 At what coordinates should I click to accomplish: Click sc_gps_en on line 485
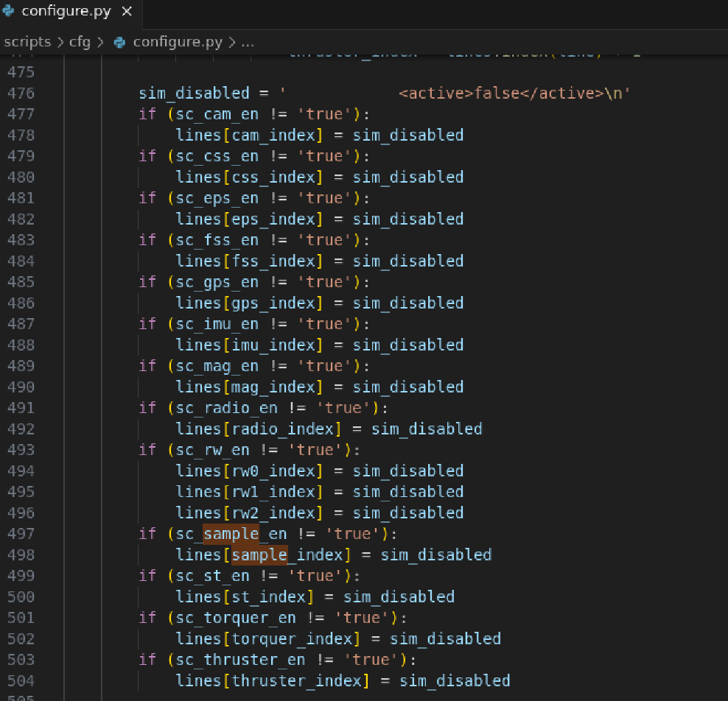coord(217,282)
